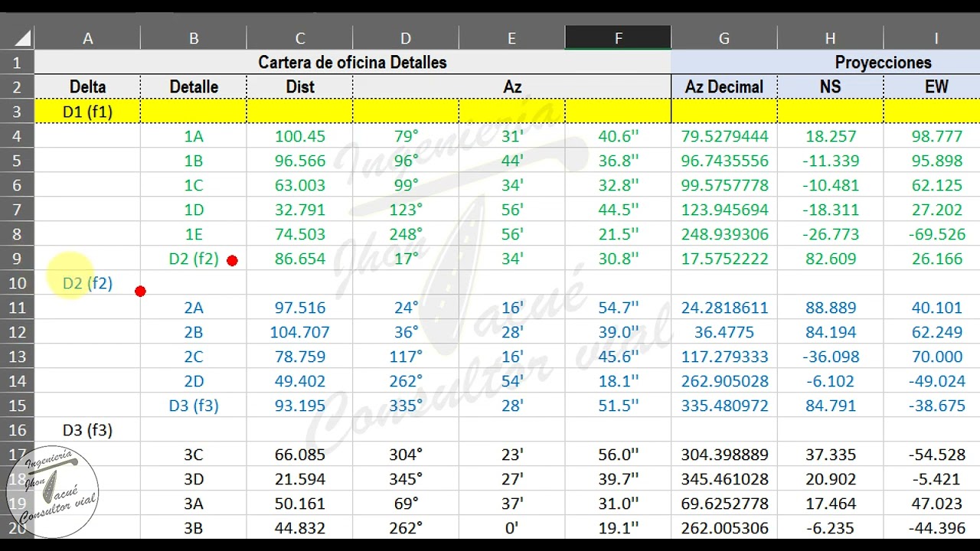This screenshot has width=980, height=551.
Task: Select the 'NS' header cell
Action: tap(830, 86)
